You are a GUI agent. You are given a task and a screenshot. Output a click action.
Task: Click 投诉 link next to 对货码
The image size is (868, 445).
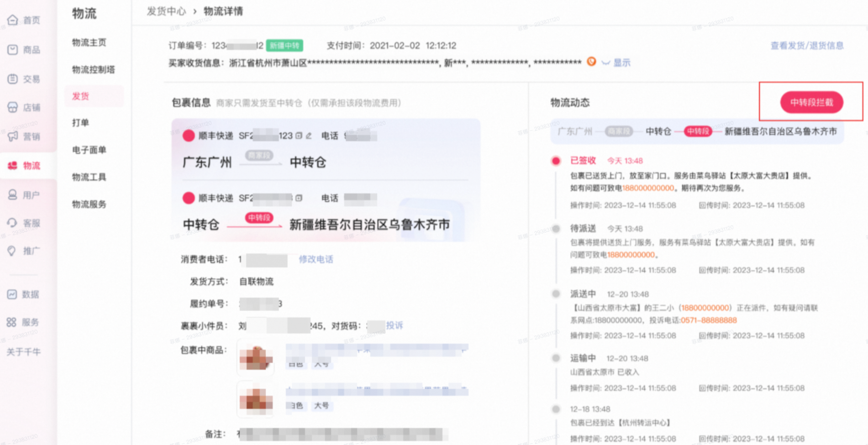(x=395, y=325)
